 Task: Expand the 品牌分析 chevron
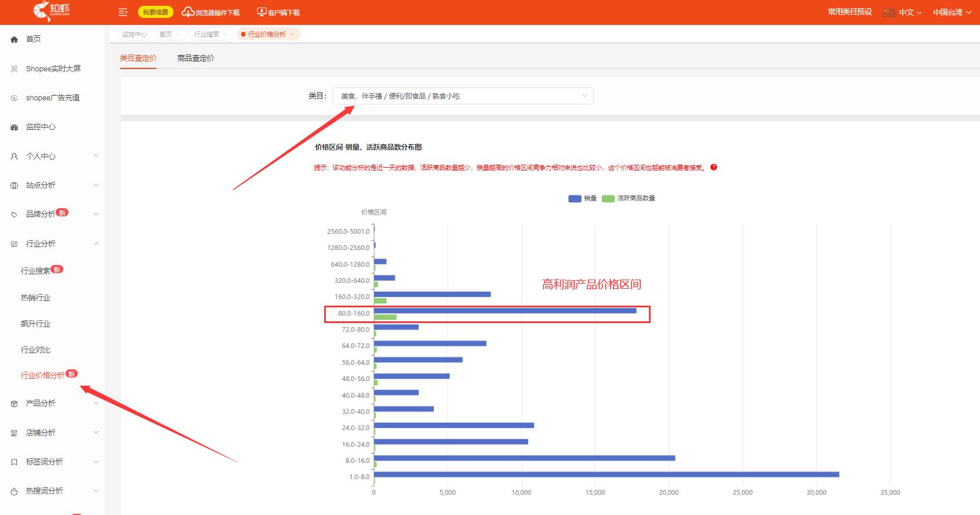point(96,214)
